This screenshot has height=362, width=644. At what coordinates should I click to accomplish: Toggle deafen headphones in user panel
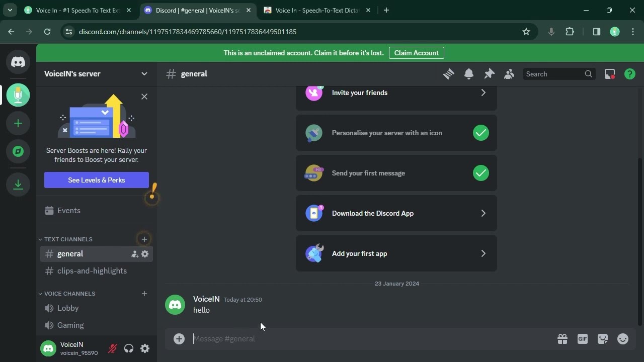click(x=129, y=348)
